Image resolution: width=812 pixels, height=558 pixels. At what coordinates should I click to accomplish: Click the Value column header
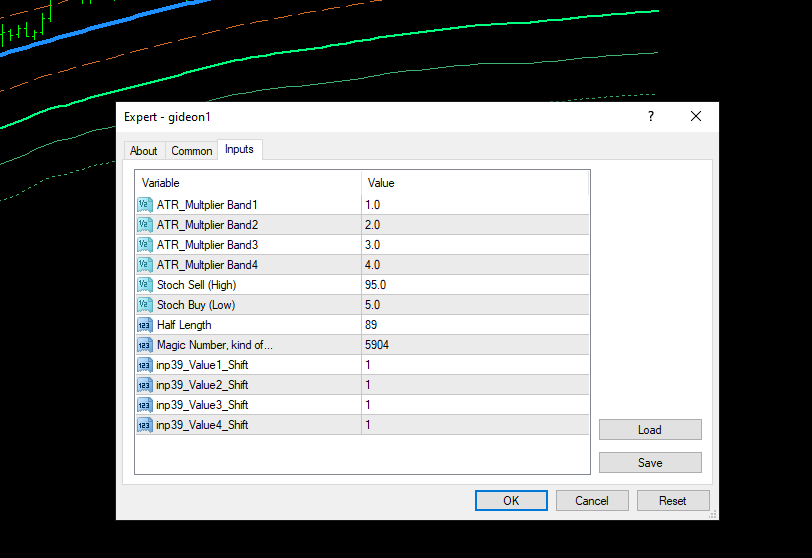(x=475, y=183)
